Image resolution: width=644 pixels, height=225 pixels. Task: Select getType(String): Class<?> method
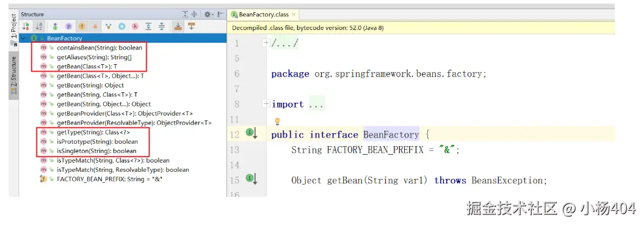[93, 133]
